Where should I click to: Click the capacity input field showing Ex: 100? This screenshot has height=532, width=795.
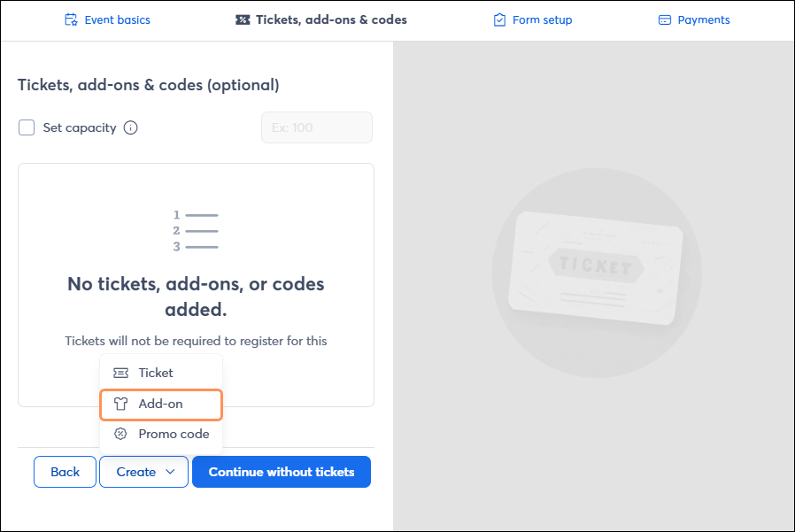coord(316,127)
